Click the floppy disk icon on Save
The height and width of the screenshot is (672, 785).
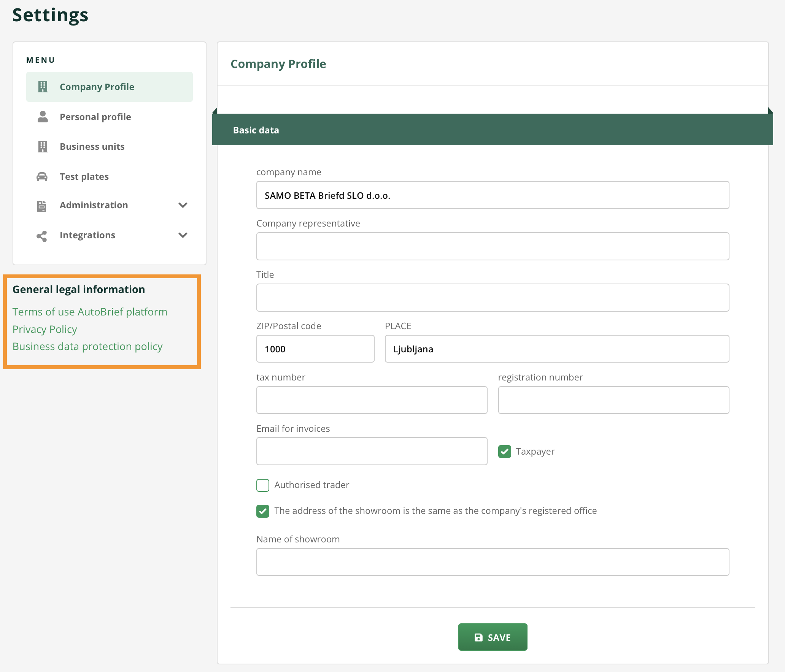point(478,637)
